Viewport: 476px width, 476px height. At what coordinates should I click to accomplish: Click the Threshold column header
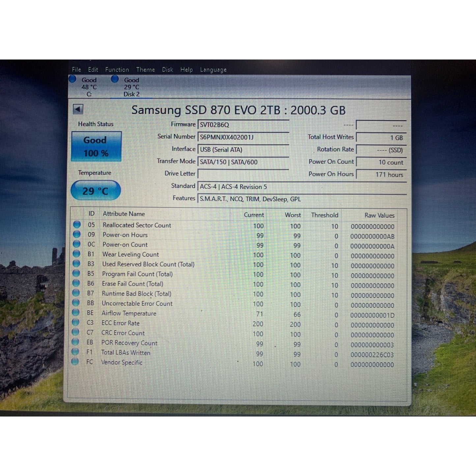pyautogui.click(x=324, y=215)
